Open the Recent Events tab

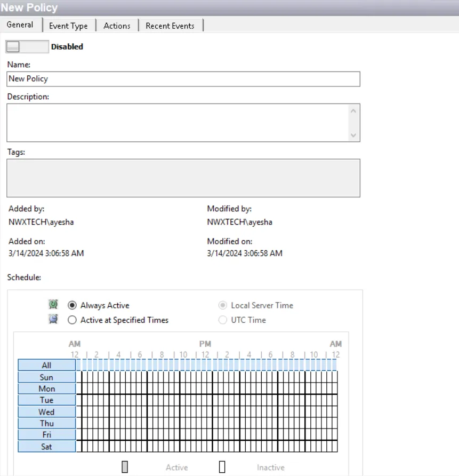170,26
